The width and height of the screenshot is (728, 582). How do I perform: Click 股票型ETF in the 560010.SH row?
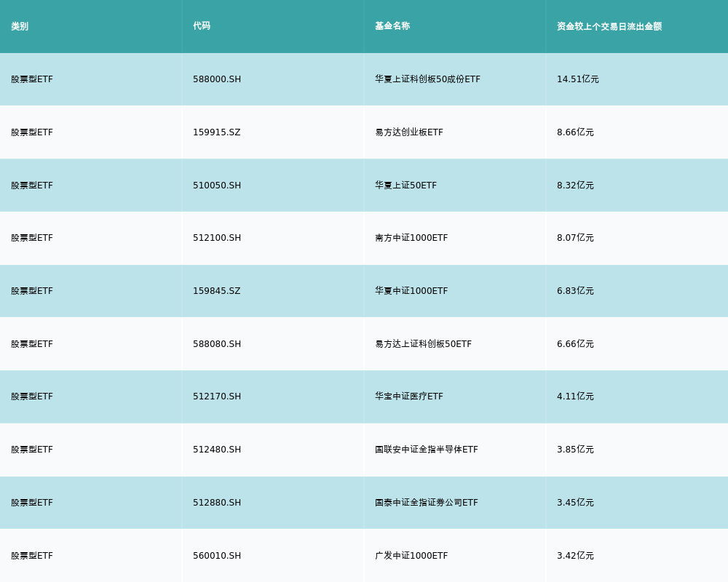click(x=32, y=556)
